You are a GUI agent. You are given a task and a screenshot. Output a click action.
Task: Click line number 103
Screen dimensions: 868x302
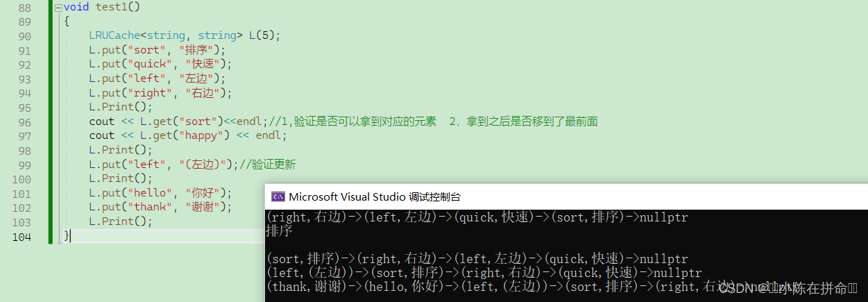(x=21, y=221)
